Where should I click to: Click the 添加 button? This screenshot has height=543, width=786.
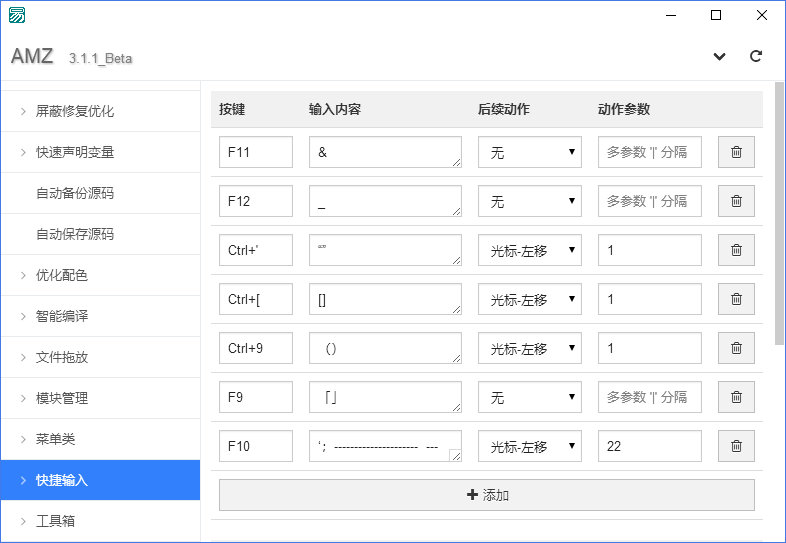coord(487,495)
